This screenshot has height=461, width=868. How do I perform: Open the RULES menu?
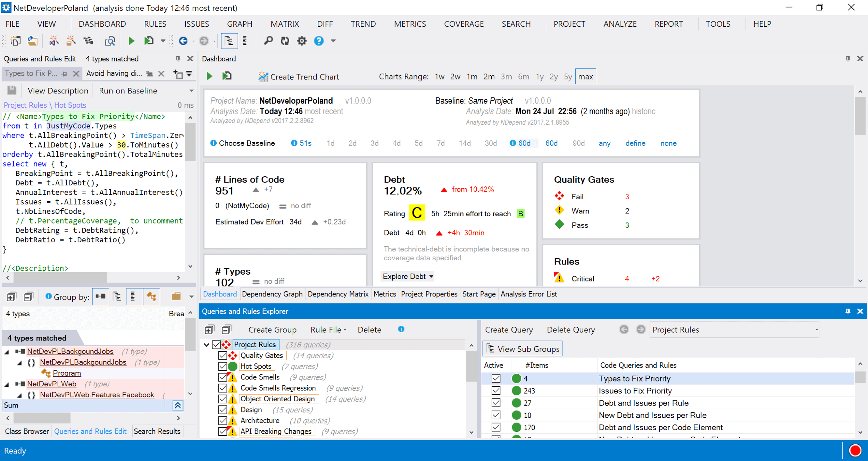click(x=155, y=24)
